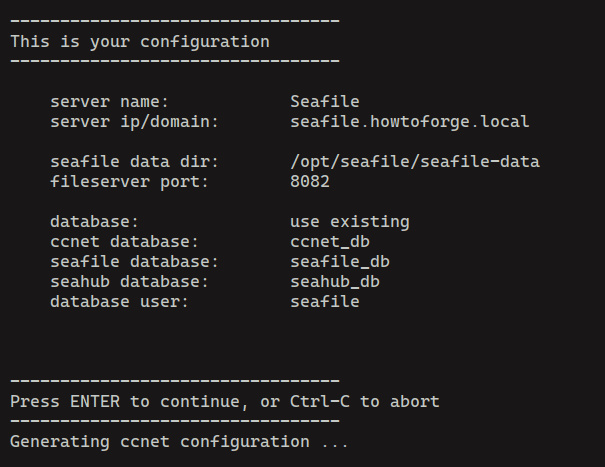Image resolution: width=605 pixels, height=467 pixels.
Task: Click the 'use existing' database value
Action: coord(349,222)
